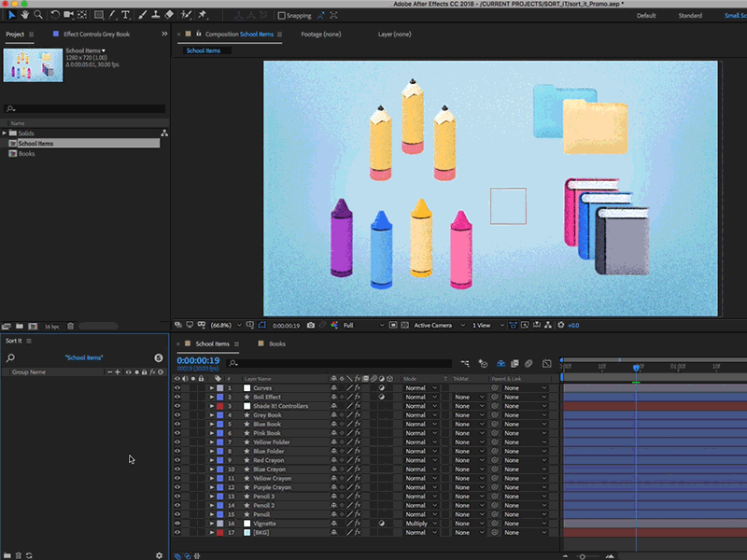Select the School Items thumbnail in Project panel
This screenshot has height=560, width=747.
pyautogui.click(x=33, y=65)
